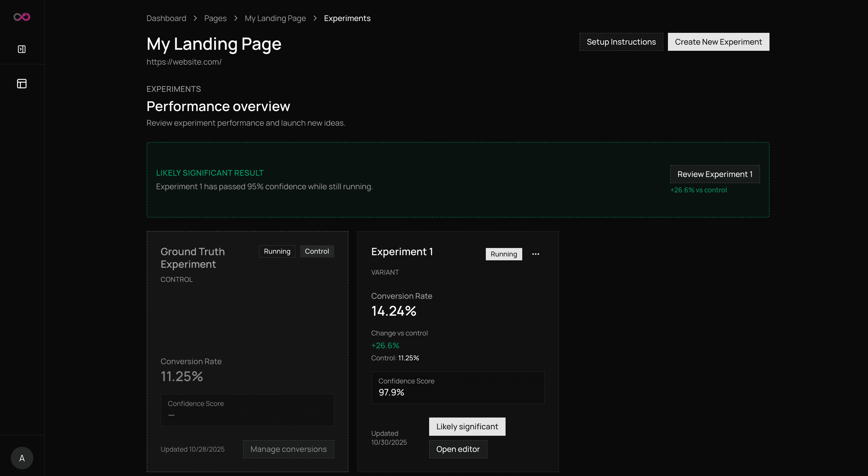The image size is (868, 476).
Task: Open the user avatar A
Action: click(22, 458)
